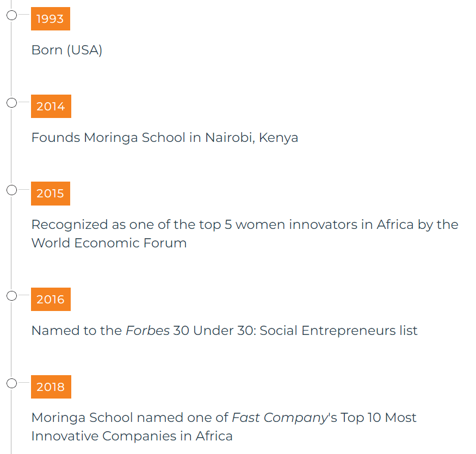Click the timeline circle marker for 2016

click(x=11, y=296)
